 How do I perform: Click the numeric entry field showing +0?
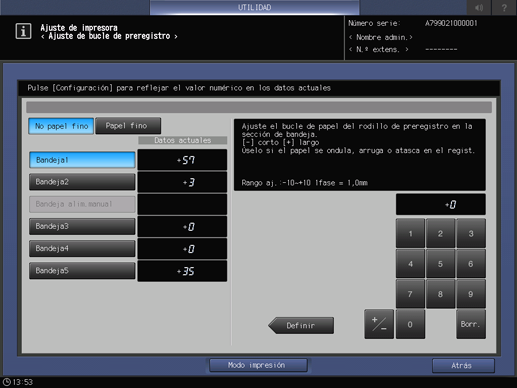pos(440,204)
